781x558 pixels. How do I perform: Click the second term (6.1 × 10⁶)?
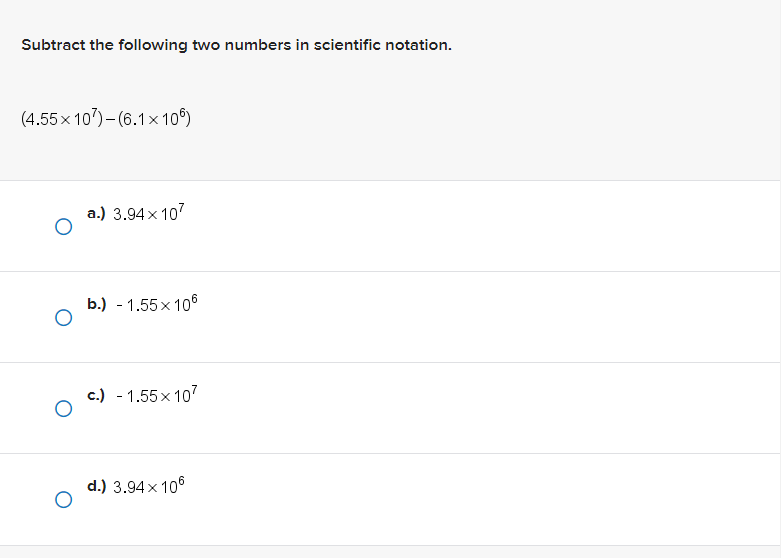click(x=153, y=120)
